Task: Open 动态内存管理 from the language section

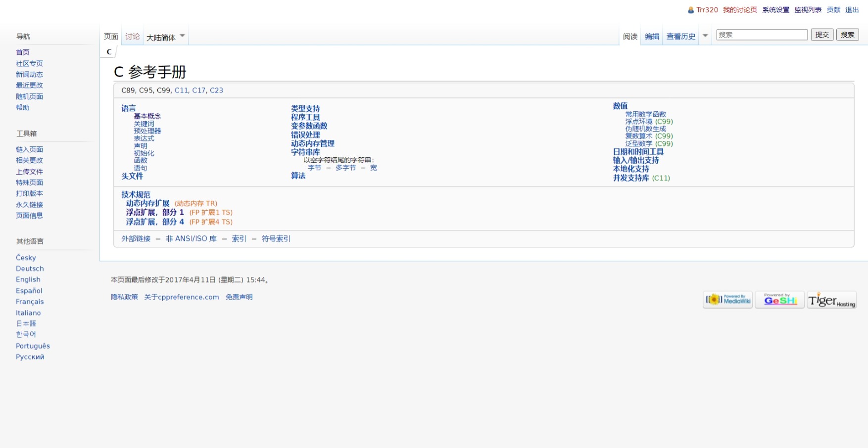Action: (312, 143)
